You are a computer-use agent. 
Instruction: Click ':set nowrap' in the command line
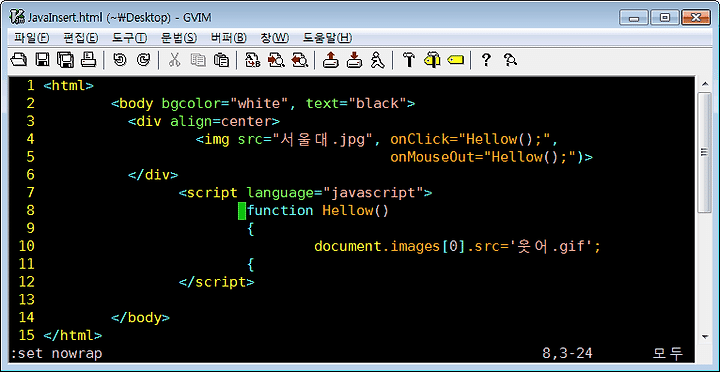(x=56, y=354)
